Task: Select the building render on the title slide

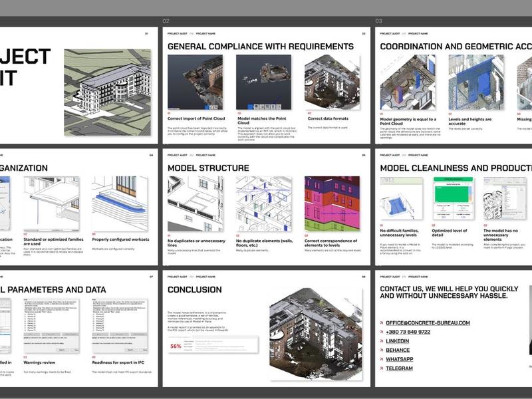Action: (107, 92)
